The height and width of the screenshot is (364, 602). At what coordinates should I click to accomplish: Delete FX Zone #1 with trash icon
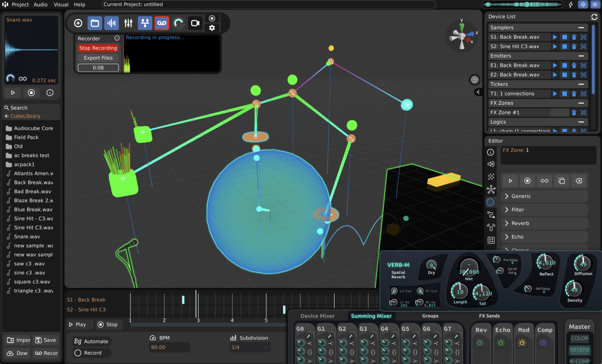point(574,113)
